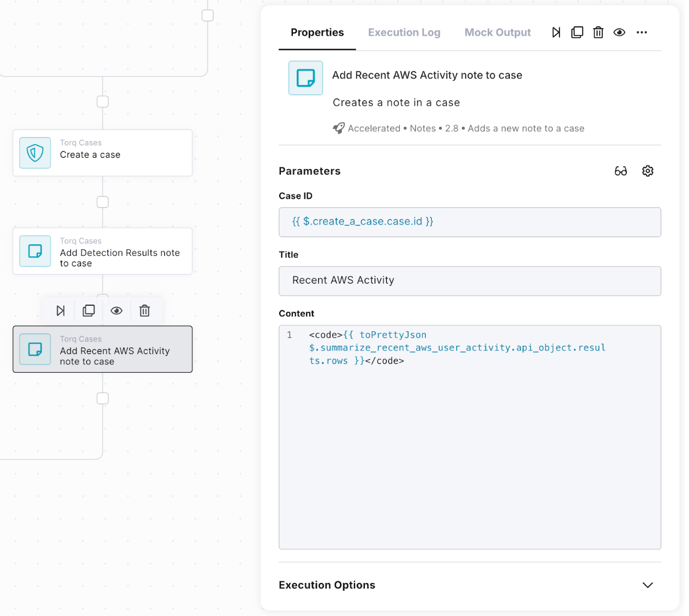Click the 'Case ID' field label
Viewport: 689px width, 616px height.
point(295,196)
